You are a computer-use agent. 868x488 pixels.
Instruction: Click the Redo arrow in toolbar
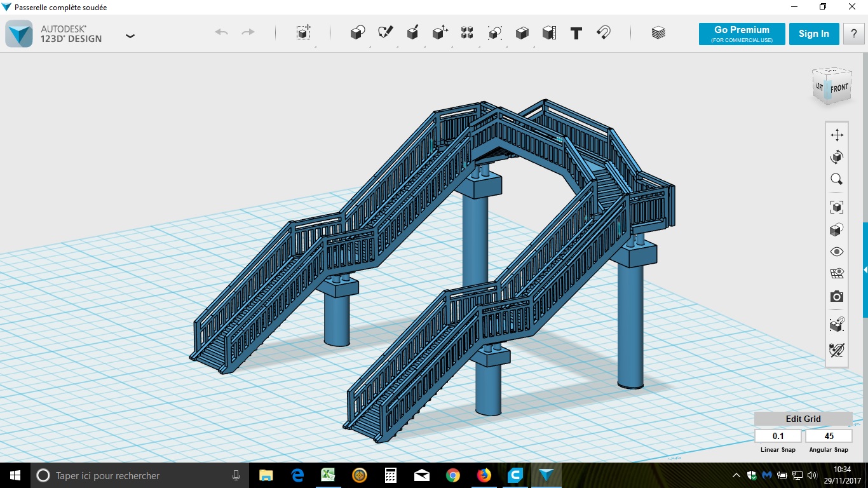pos(248,32)
